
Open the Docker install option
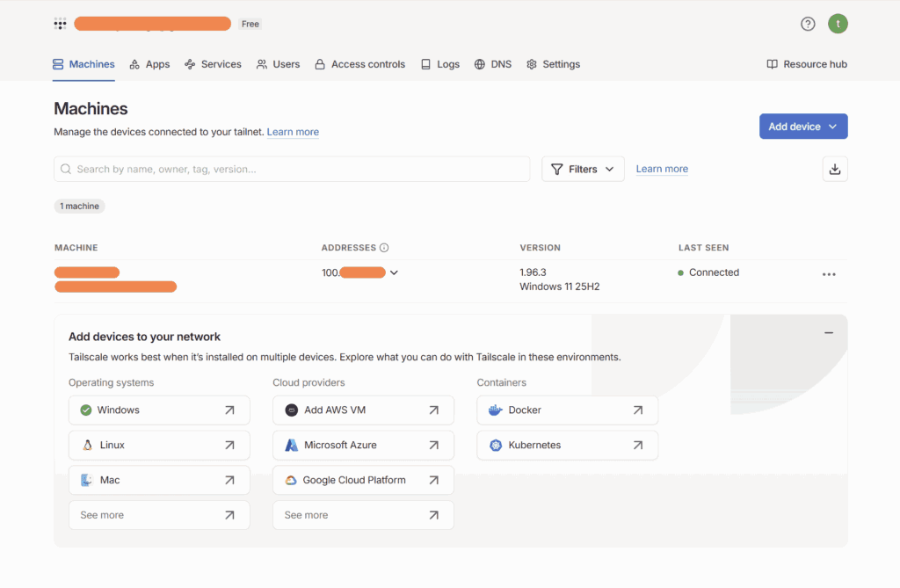[x=567, y=410]
